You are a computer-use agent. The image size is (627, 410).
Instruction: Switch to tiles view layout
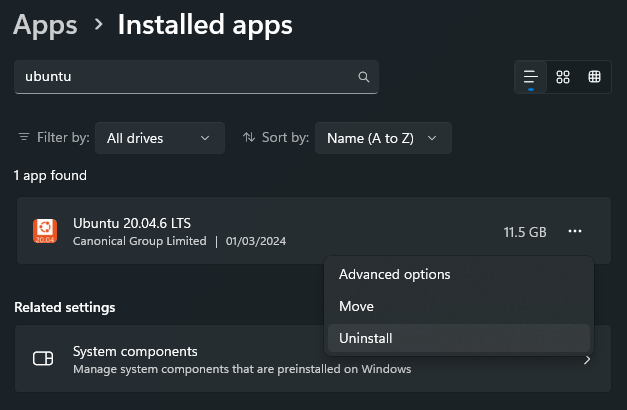tap(595, 77)
